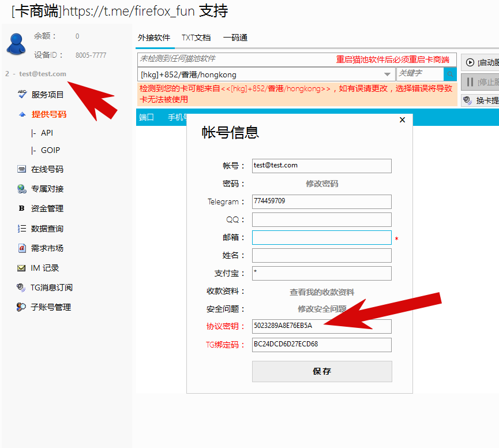The width and height of the screenshot is (499, 448).
Task: Switch to 外接软件 tab
Action: pyautogui.click(x=154, y=38)
